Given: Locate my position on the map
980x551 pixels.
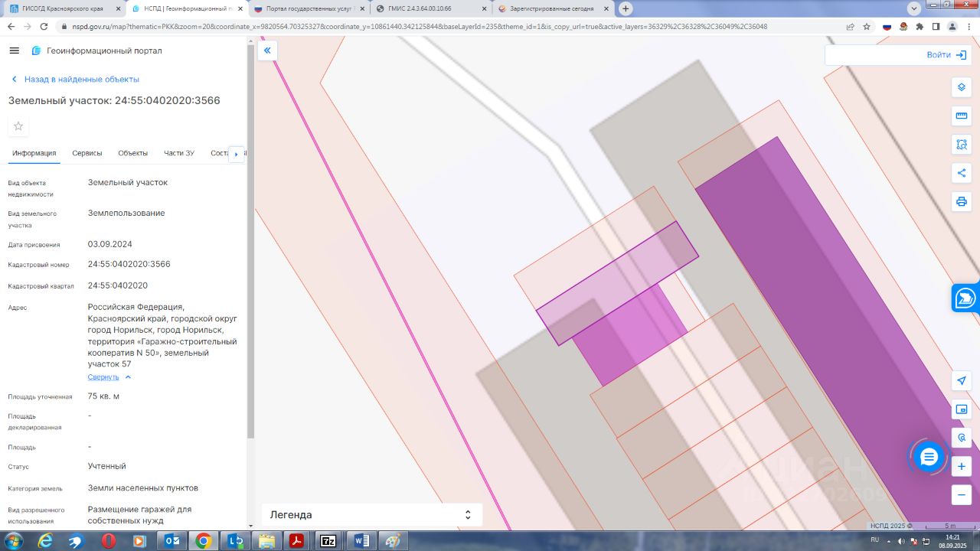Looking at the screenshot, I should tap(962, 381).
